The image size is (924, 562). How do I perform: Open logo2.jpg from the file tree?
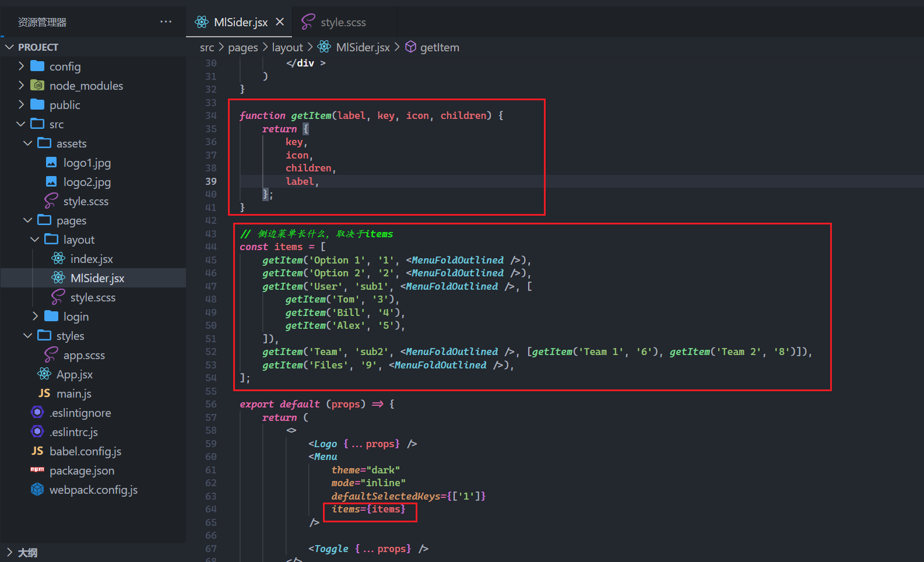(x=87, y=182)
